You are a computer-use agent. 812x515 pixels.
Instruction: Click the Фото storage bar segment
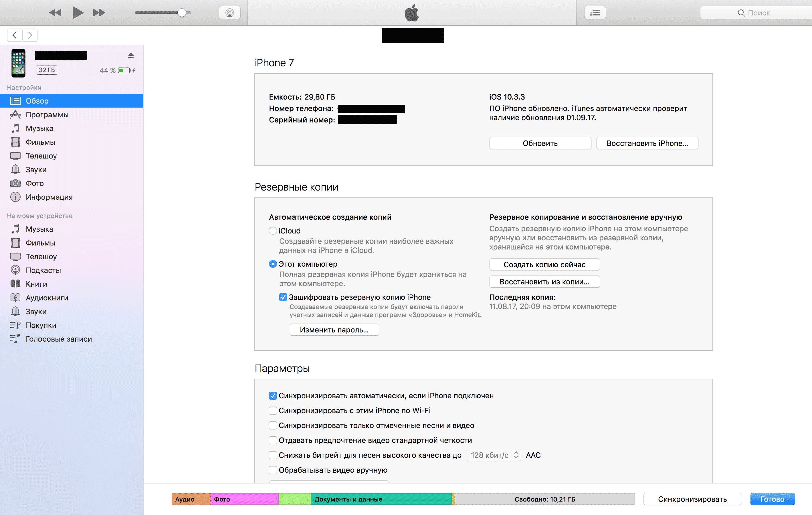(244, 499)
